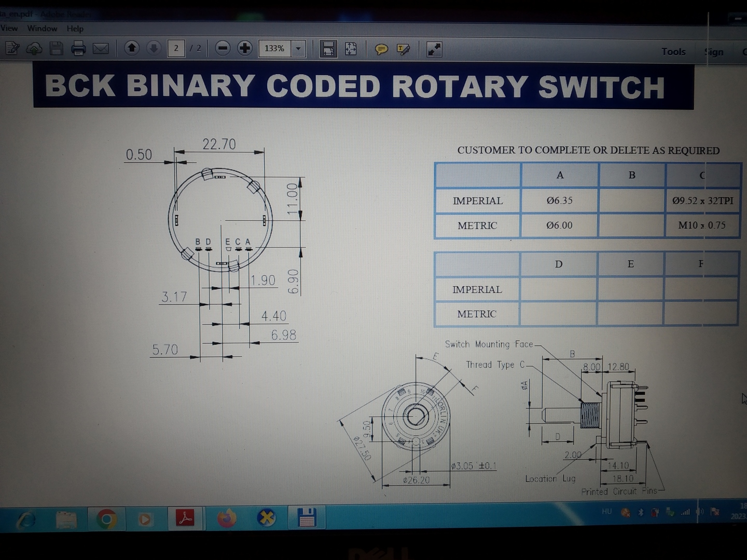Click the 4.40 dimension label
Image resolution: width=747 pixels, height=560 pixels.
274,316
